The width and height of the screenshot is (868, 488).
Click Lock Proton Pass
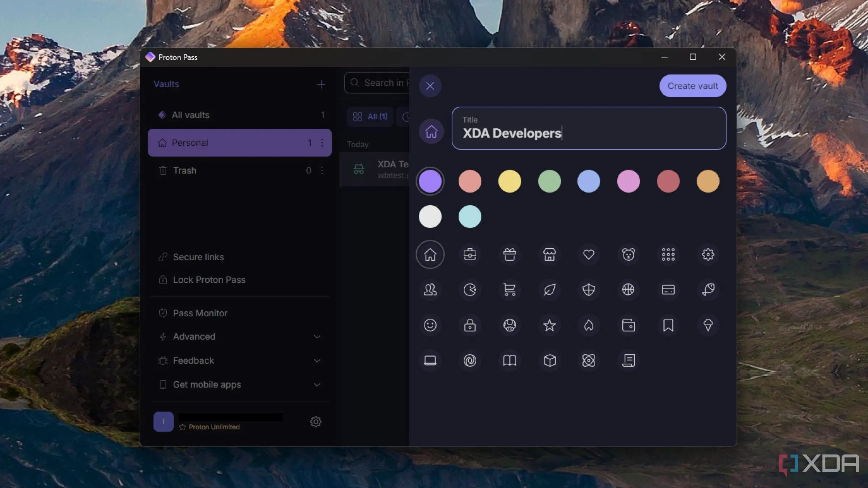[x=239, y=280]
